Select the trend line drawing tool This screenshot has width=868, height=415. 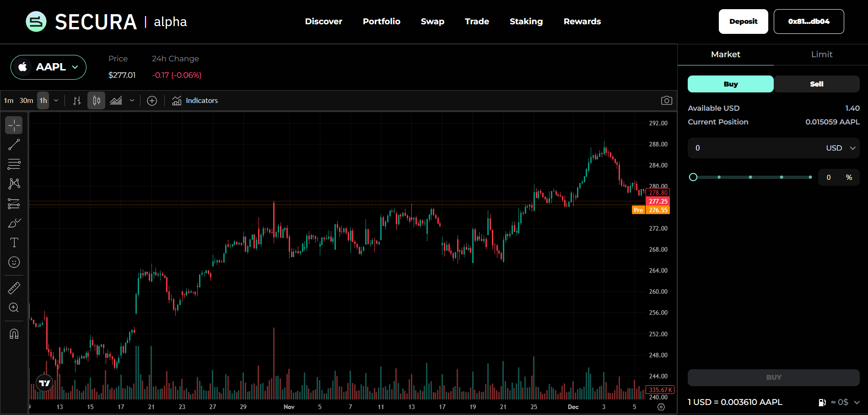pyautogui.click(x=14, y=145)
